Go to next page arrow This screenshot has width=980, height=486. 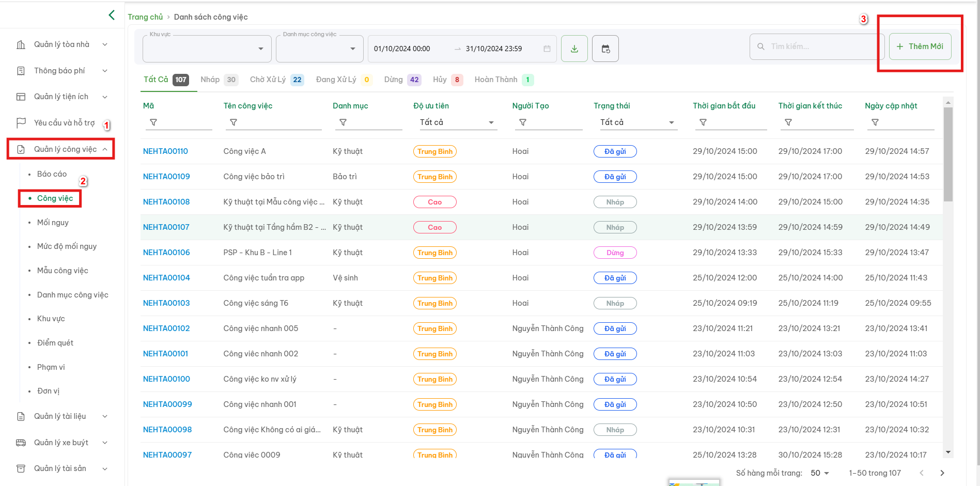point(942,473)
